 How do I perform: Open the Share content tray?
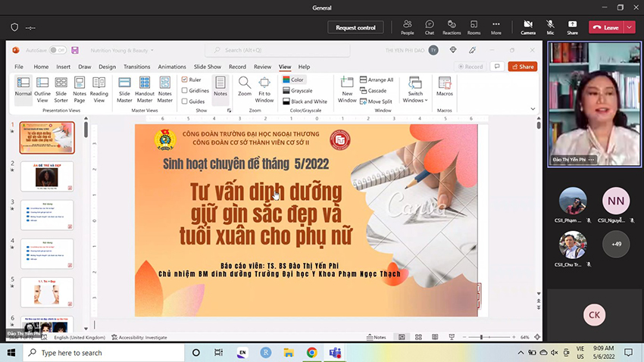[x=572, y=27]
